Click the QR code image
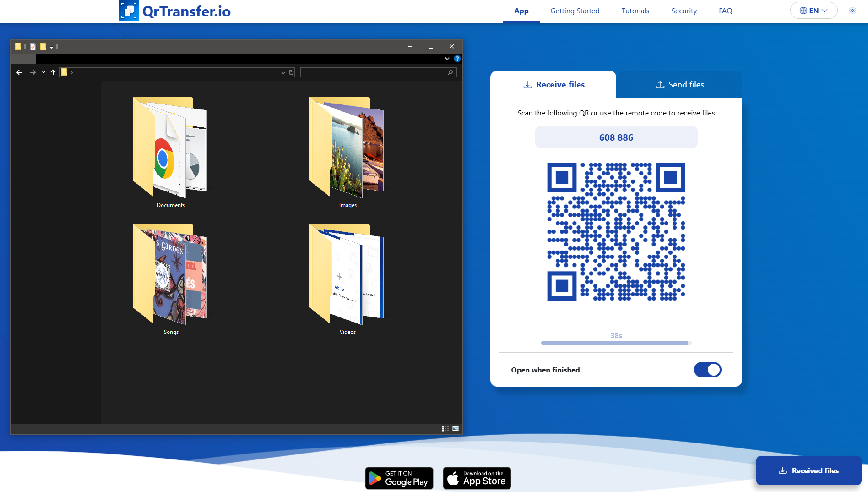 point(616,231)
